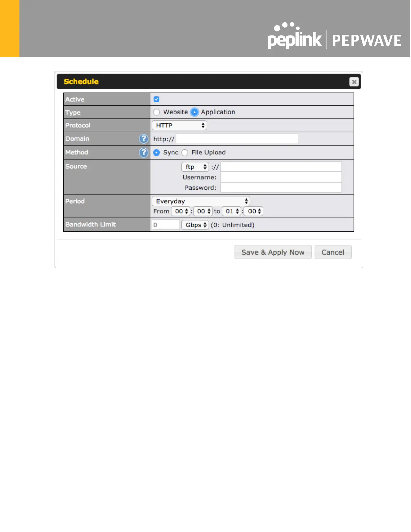Screen dimensions: 411x532
Task: Open the ftp source scheme dropdown
Action: click(195, 167)
